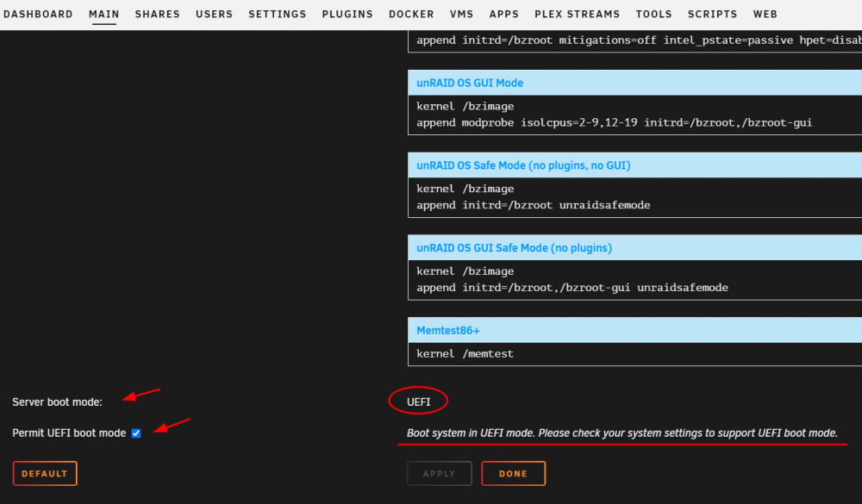Viewport: 862px width, 504px height.
Task: Click the UEFI boot mode value
Action: pos(418,402)
